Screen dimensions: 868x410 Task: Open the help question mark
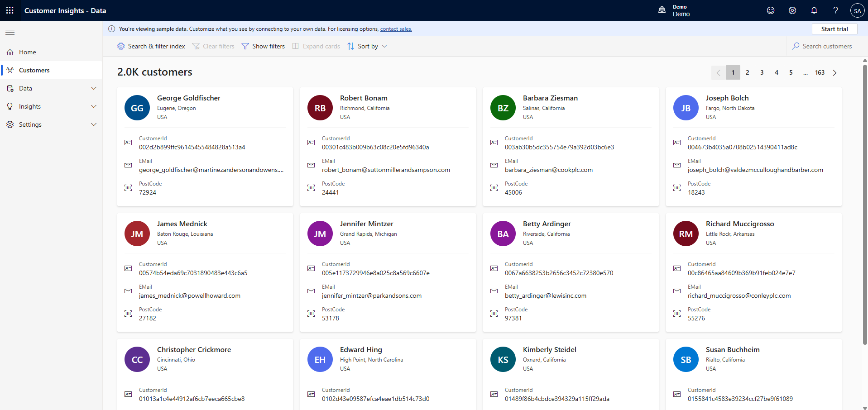[836, 10]
